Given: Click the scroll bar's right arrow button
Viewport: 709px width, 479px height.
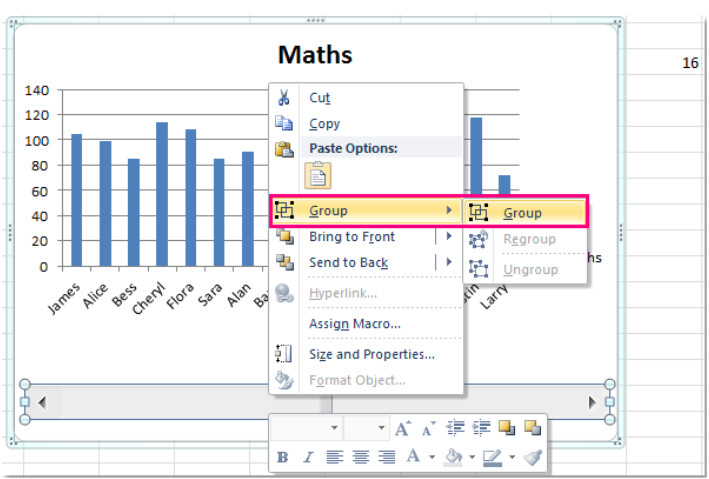Looking at the screenshot, I should 592,402.
